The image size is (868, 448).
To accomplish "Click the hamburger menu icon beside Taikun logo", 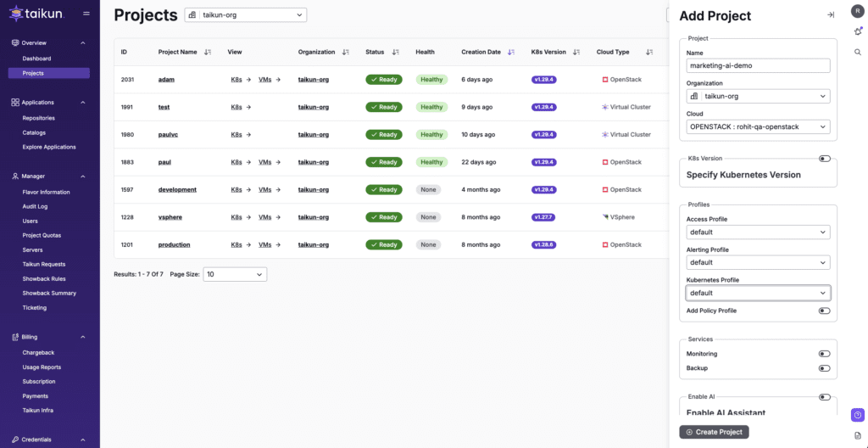I will tap(86, 14).
